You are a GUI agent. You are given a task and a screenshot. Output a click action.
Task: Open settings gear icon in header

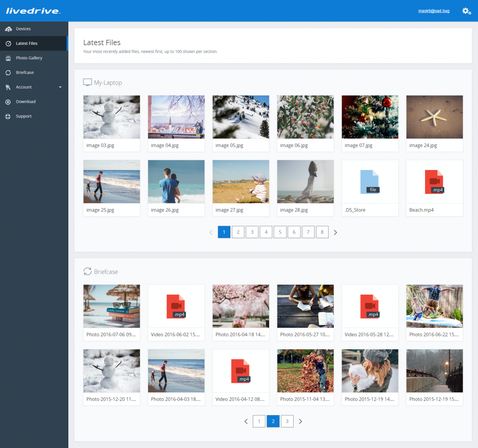click(x=466, y=11)
